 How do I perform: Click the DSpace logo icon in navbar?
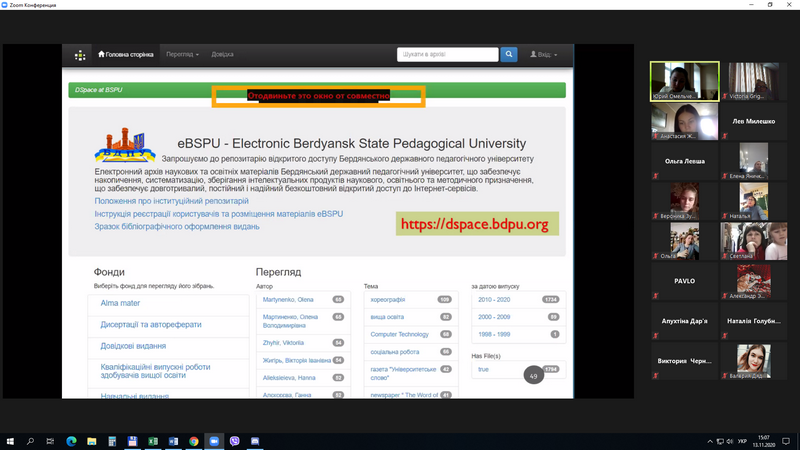(x=80, y=55)
